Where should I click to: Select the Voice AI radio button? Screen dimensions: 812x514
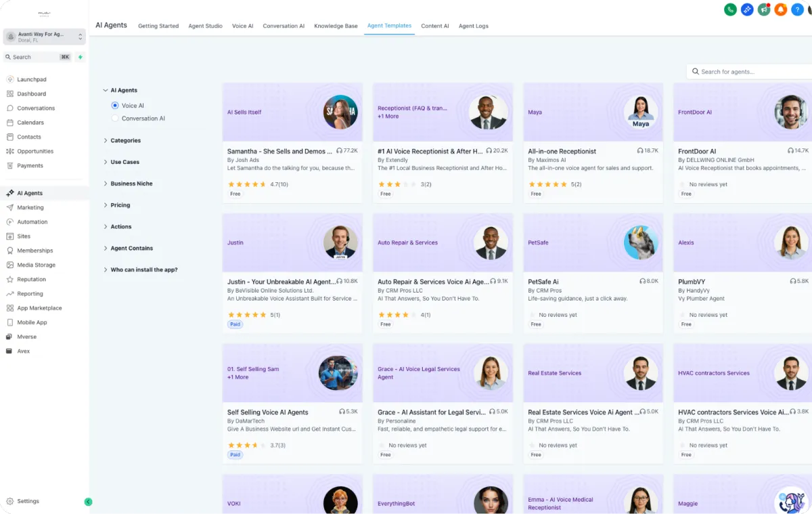tap(115, 106)
